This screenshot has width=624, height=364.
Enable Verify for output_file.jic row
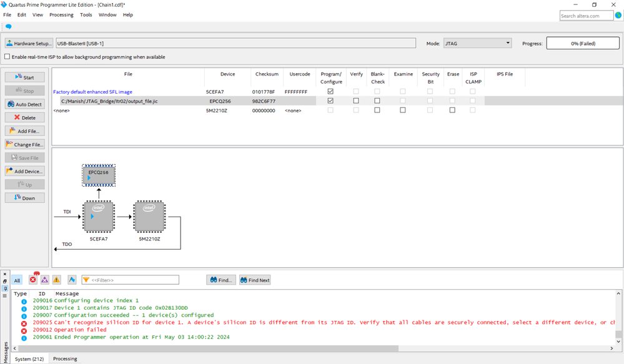click(356, 101)
